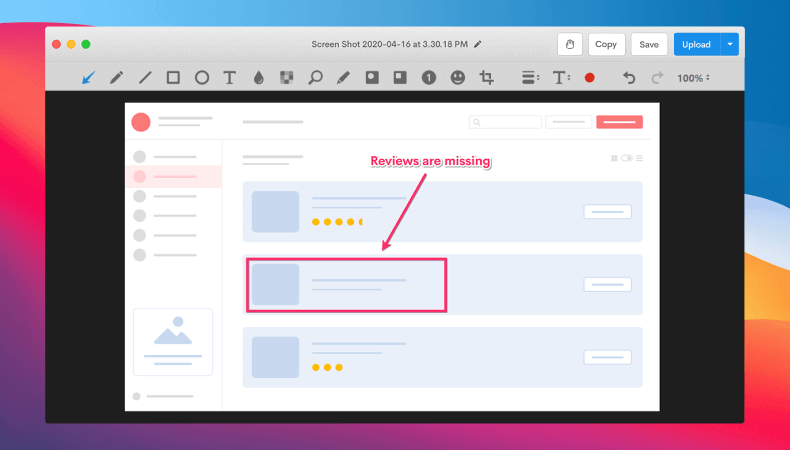
Task: Select the Pencil drawing tool
Action: [116, 77]
